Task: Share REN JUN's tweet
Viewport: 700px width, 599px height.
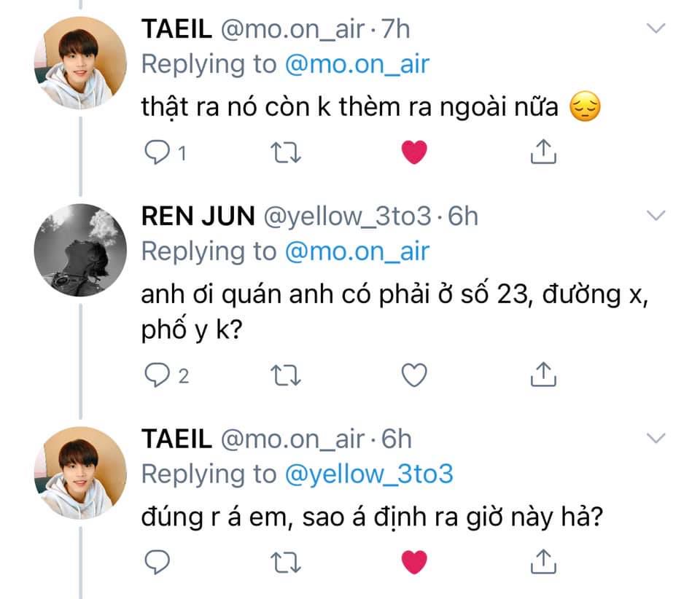Action: click(x=542, y=374)
